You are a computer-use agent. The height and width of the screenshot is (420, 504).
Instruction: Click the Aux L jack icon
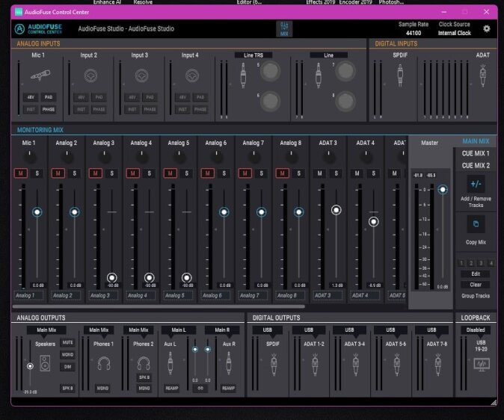(x=170, y=363)
